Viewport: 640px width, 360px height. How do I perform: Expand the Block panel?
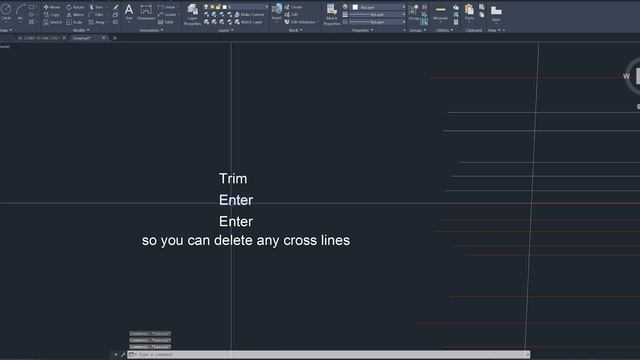(x=296, y=30)
